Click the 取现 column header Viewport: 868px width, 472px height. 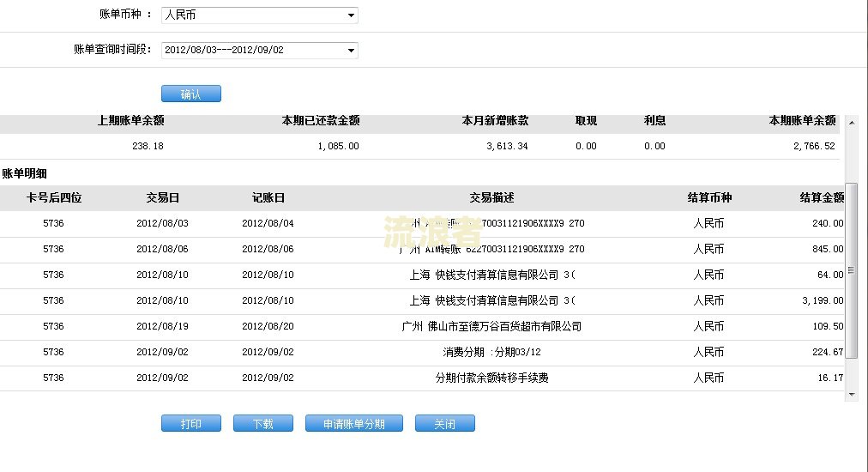pyautogui.click(x=586, y=121)
